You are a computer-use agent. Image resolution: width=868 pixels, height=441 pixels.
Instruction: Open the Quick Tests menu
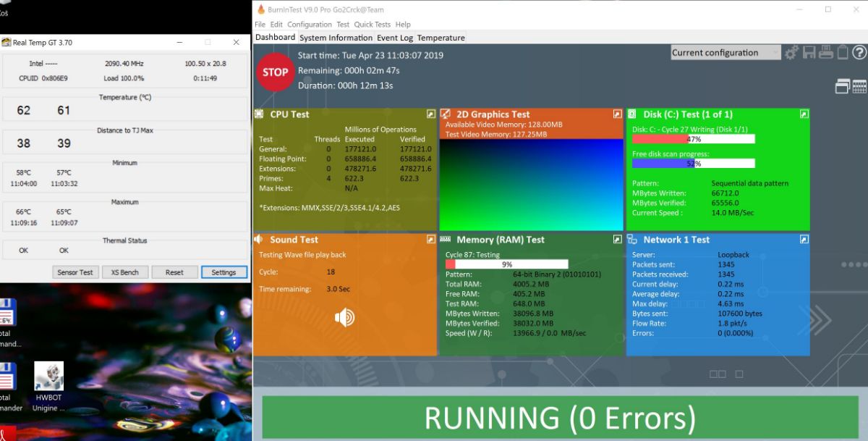372,25
